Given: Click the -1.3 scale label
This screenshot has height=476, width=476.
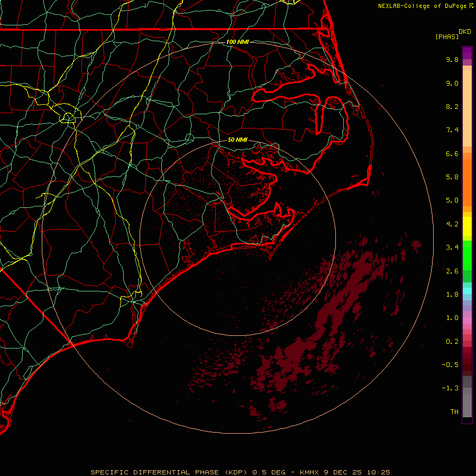Looking at the screenshot, I should [x=450, y=388].
